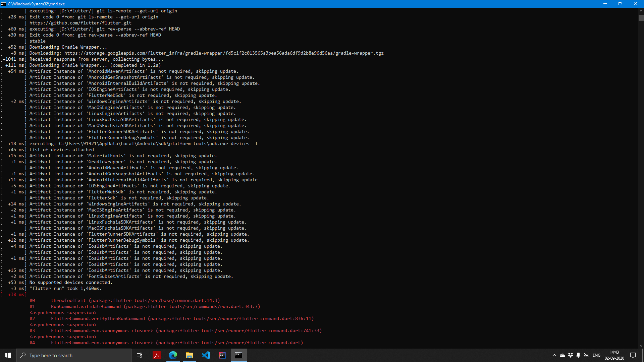Open OneDrive from the system tray

[x=563, y=355]
